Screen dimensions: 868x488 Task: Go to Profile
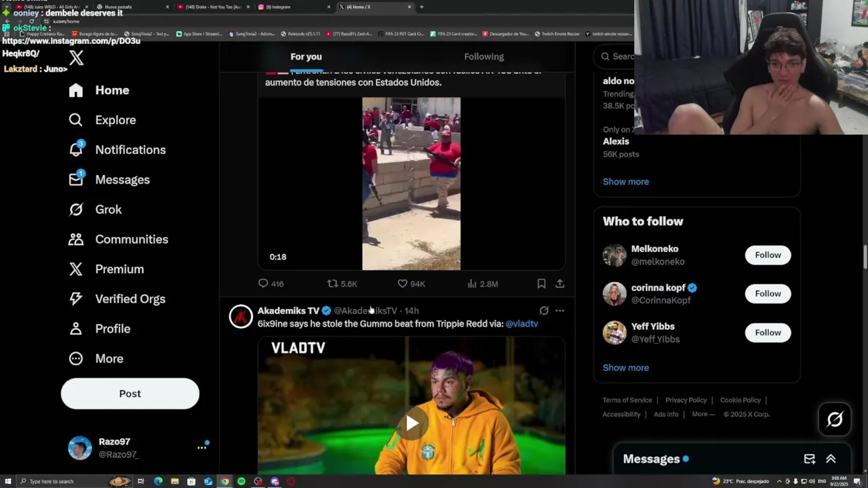(99, 329)
